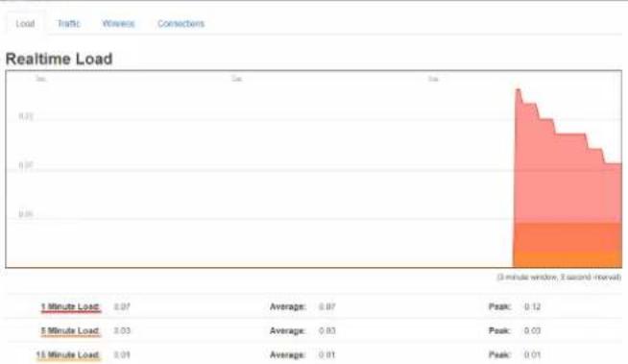The width and height of the screenshot is (628, 364).
Task: Click the 5 Minute Load legend label
Action: point(70,331)
